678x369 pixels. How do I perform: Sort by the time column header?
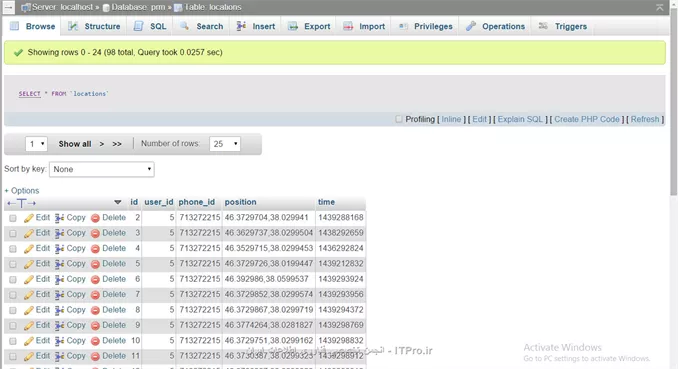[326, 202]
